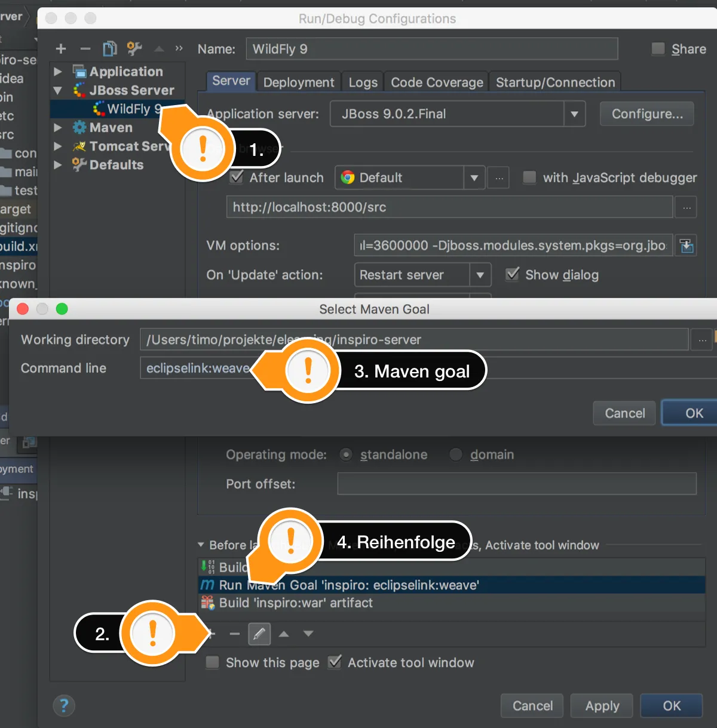Image resolution: width=717 pixels, height=728 pixels.
Task: Cancel the Run/Debug Configurations dialog
Action: [x=532, y=706]
